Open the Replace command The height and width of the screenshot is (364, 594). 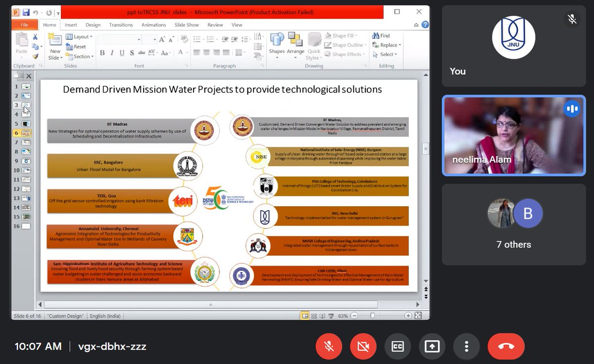click(x=387, y=45)
